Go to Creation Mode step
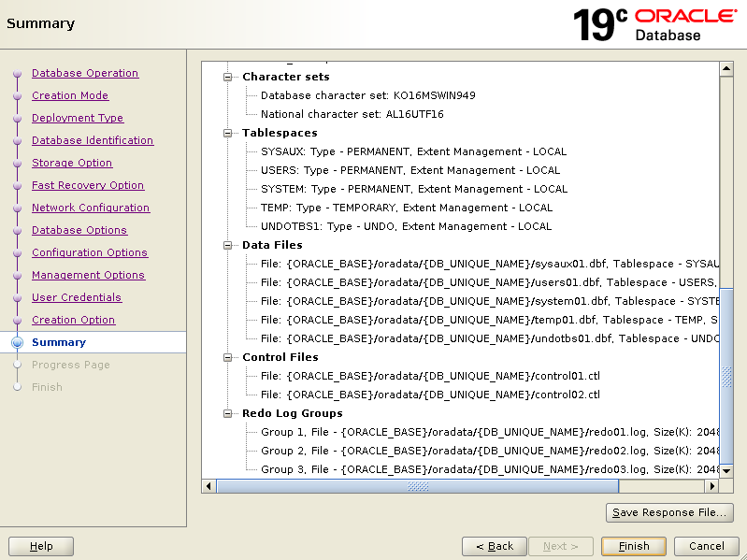This screenshot has width=747, height=560. point(70,95)
